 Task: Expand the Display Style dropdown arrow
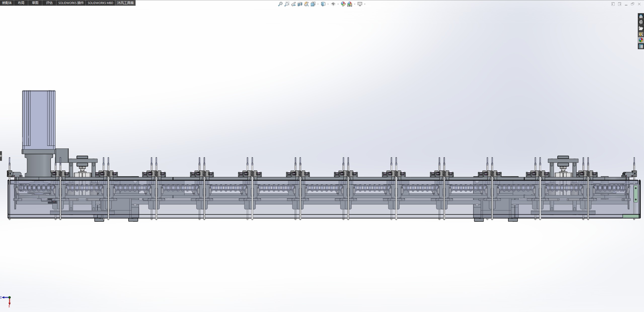(328, 4)
